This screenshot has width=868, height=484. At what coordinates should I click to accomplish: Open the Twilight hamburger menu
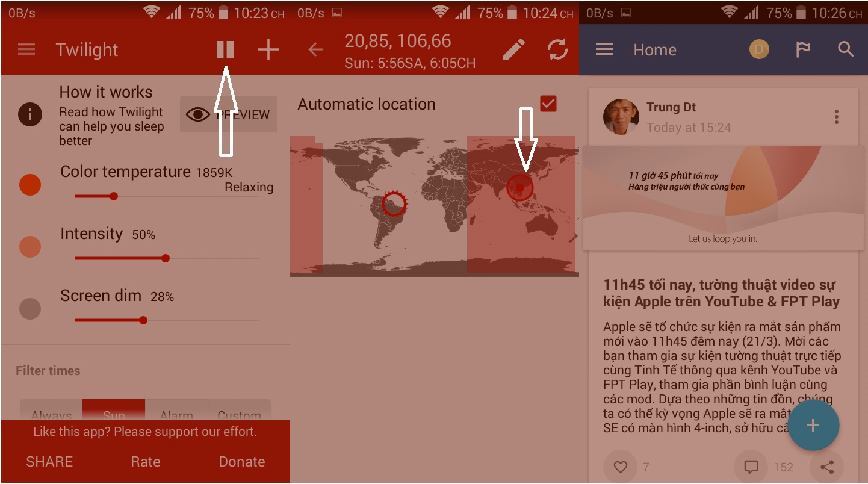click(26, 49)
